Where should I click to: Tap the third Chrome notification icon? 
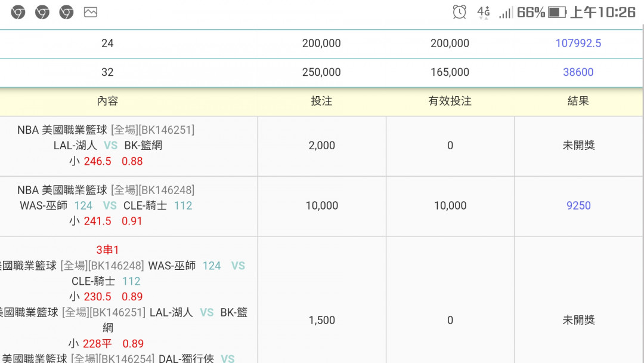coord(66,13)
